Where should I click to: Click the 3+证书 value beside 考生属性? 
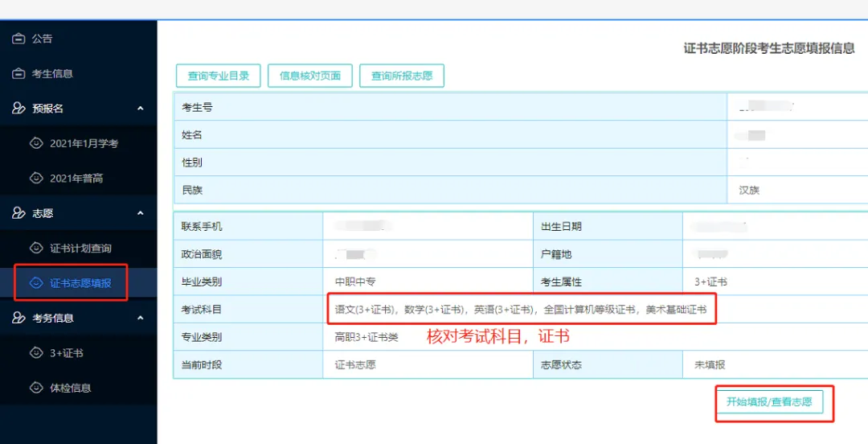710,282
